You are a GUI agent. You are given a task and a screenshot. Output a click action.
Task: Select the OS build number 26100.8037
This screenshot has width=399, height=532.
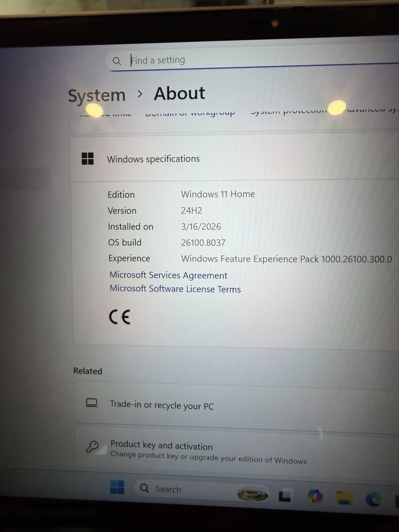pos(203,242)
